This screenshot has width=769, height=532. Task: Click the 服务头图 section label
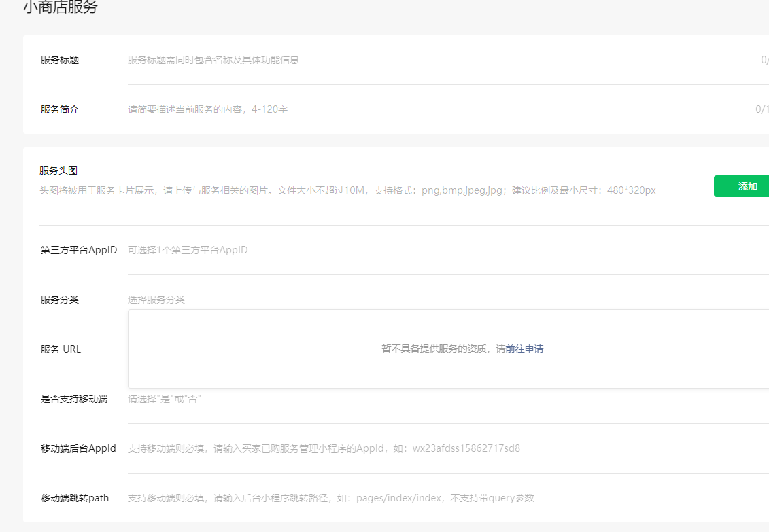58,171
